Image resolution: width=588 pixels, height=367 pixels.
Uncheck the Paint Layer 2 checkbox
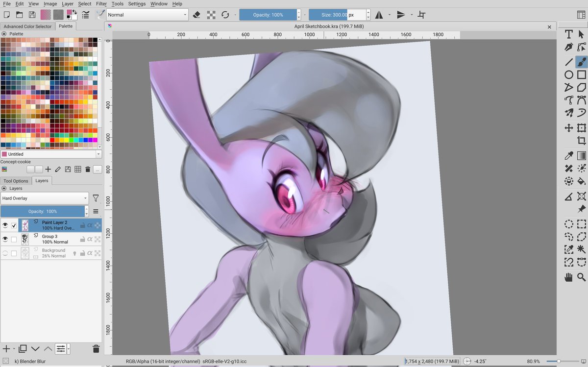[14, 225]
